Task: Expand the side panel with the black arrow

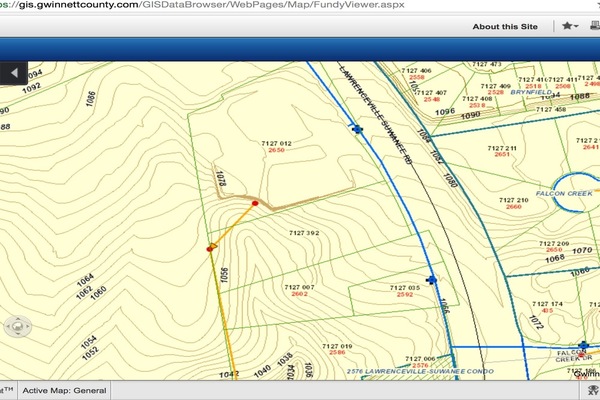Action: pyautogui.click(x=14, y=73)
